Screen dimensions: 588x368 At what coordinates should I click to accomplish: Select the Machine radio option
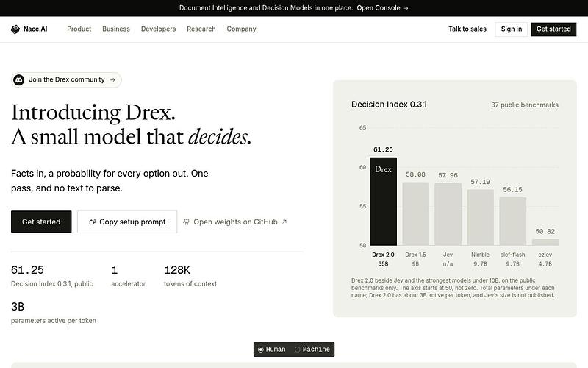tap(312, 349)
